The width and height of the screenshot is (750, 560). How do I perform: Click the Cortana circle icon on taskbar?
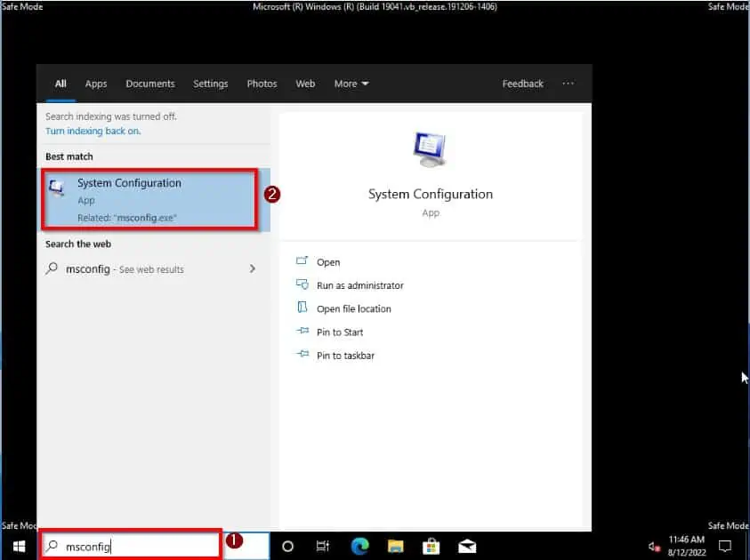pos(287,546)
